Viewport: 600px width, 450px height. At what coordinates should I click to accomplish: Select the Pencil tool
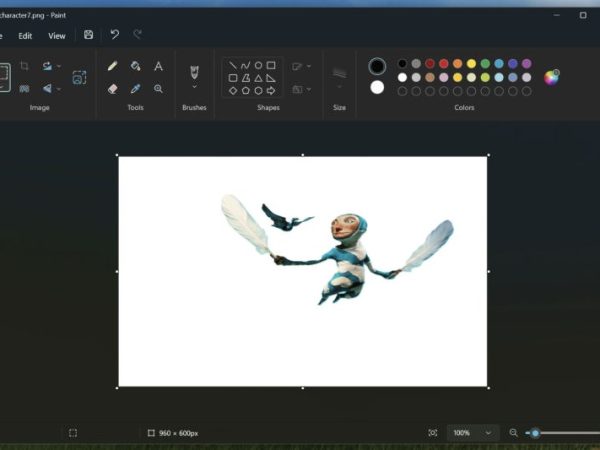coord(112,66)
